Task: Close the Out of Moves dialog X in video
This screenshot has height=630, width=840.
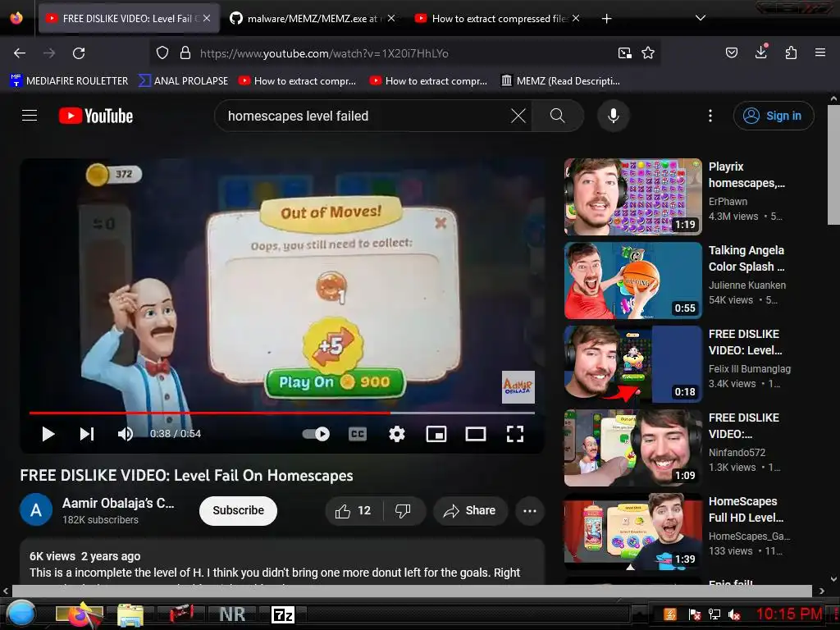Action: (441, 223)
